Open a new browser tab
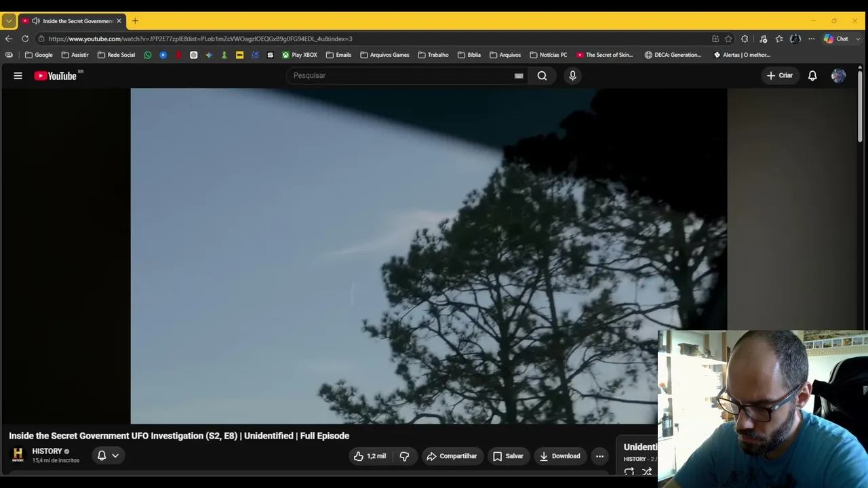 135,21
